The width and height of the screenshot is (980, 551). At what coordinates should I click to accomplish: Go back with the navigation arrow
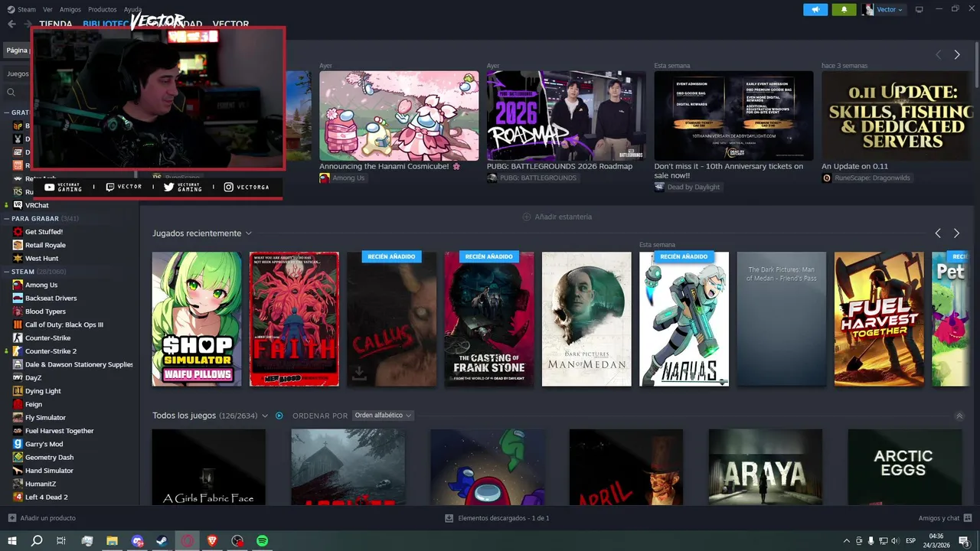pos(11,24)
